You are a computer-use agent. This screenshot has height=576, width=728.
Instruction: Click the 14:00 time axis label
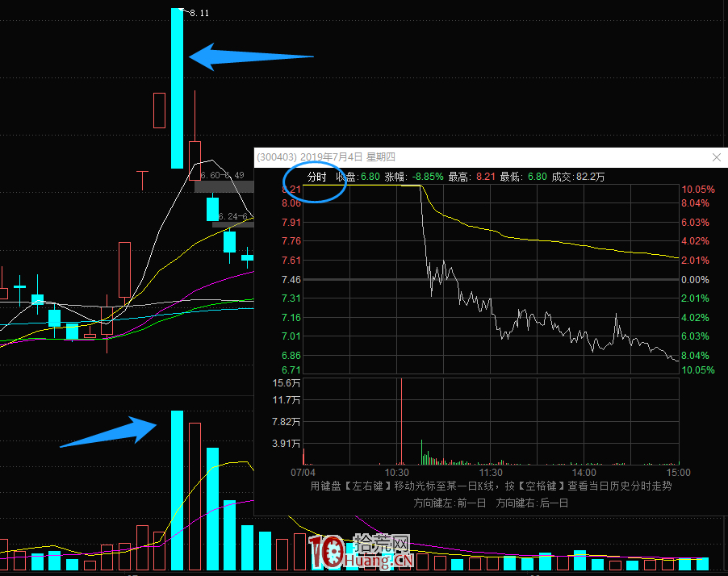pyautogui.click(x=584, y=473)
